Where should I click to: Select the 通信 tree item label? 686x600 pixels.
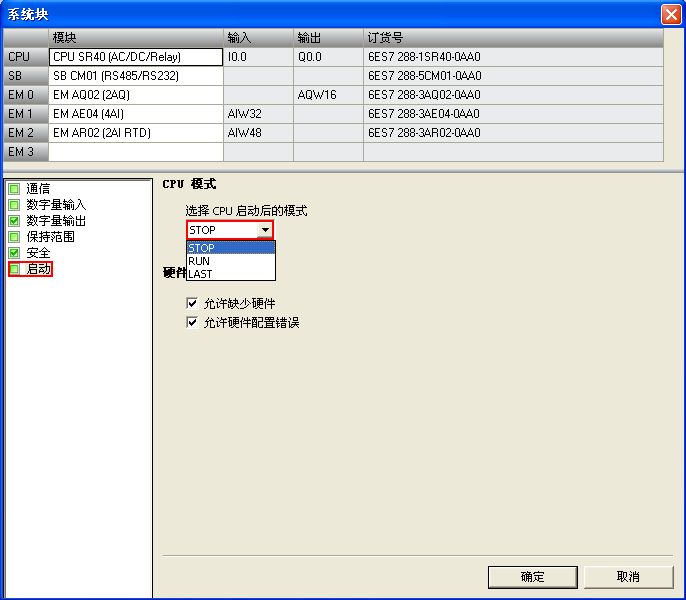[x=38, y=189]
